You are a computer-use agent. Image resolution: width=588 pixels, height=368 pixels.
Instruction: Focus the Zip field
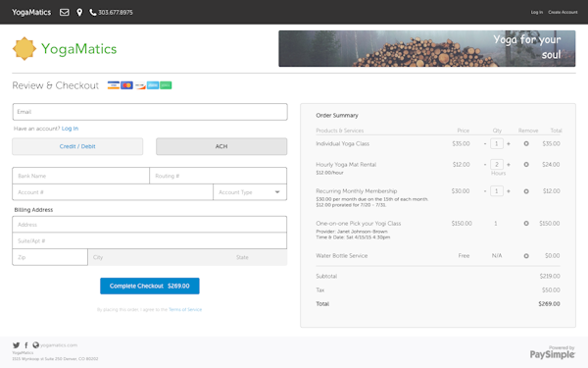tap(50, 257)
